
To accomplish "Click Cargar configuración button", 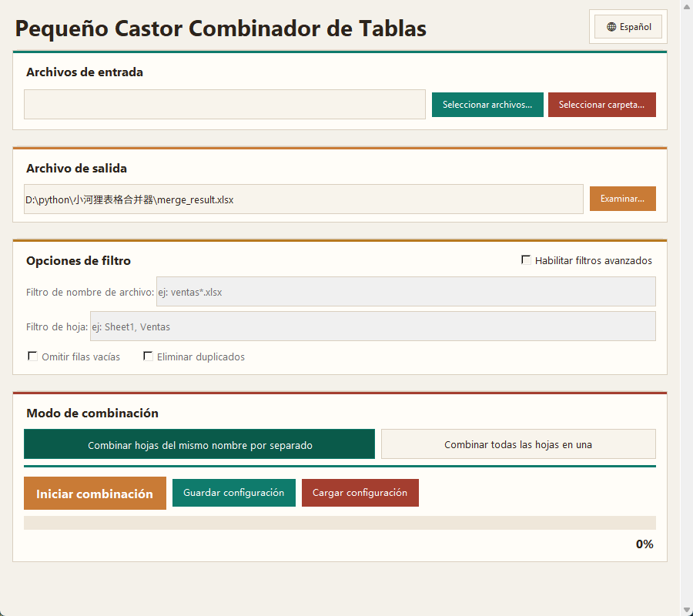I will (x=360, y=493).
